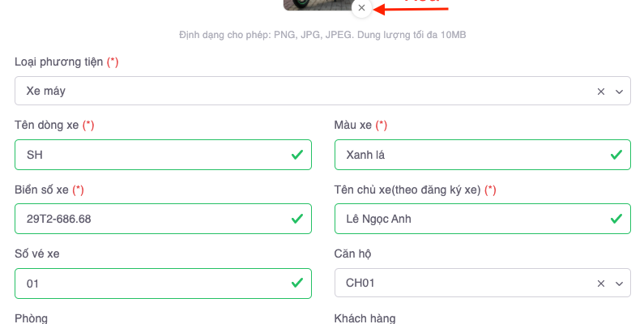Click the checkmark in Số vé xe field
The width and height of the screenshot is (644, 324).
(297, 283)
